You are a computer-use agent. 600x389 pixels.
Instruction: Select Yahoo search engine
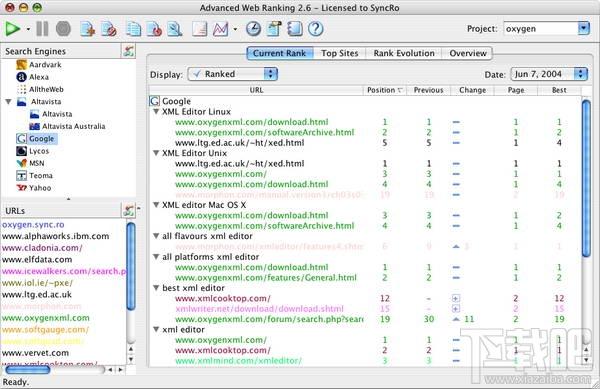[34, 188]
